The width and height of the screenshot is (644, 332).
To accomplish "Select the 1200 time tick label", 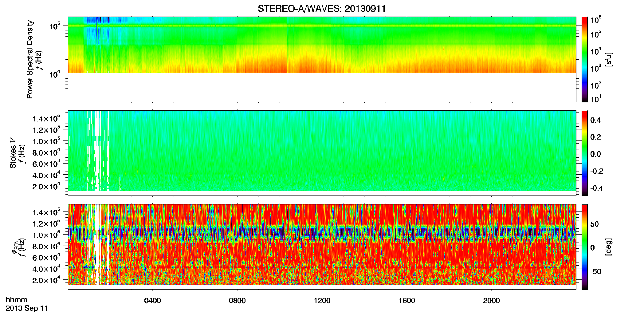I will [322, 301].
